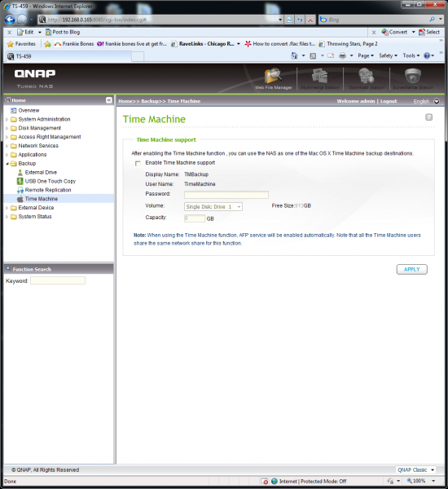Open RaveLinks - Chicago favorite

pyautogui.click(x=203, y=44)
